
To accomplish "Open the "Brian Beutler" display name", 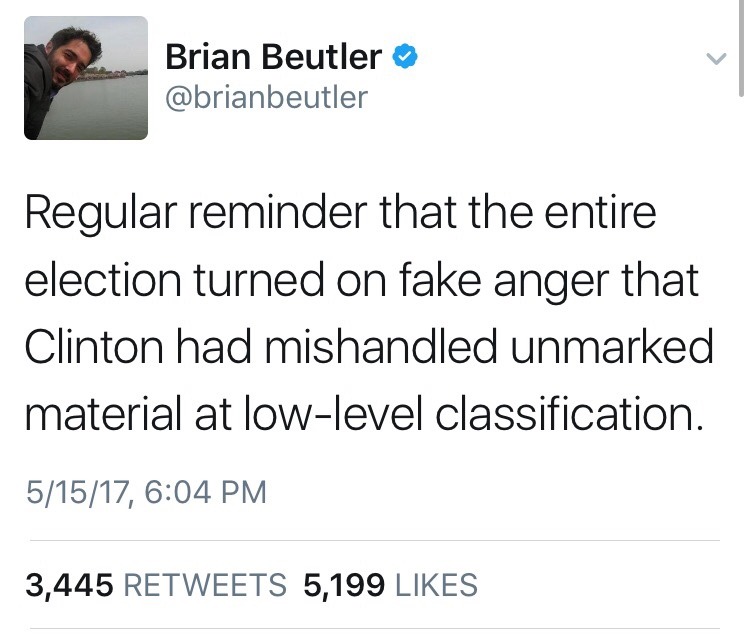I will click(272, 57).
